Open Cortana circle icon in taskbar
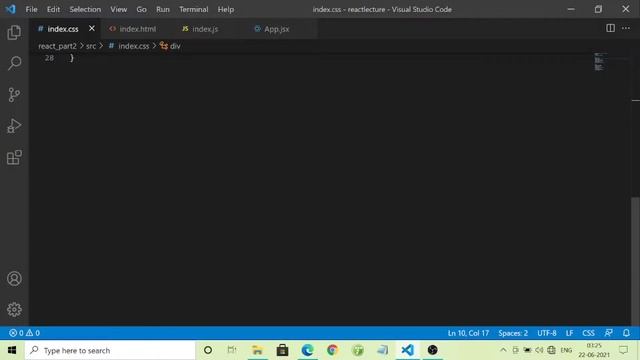This screenshot has width=640, height=360. (208, 350)
